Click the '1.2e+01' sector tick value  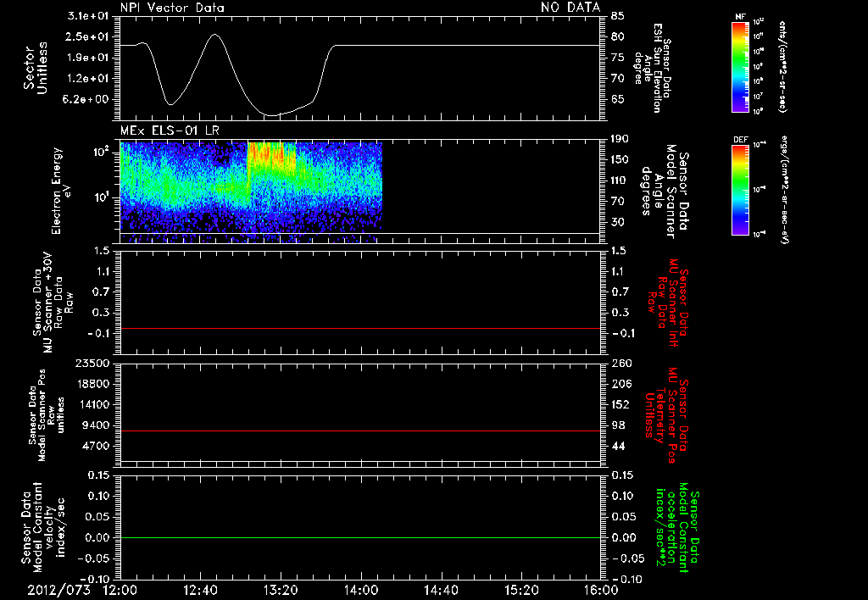pyautogui.click(x=87, y=79)
